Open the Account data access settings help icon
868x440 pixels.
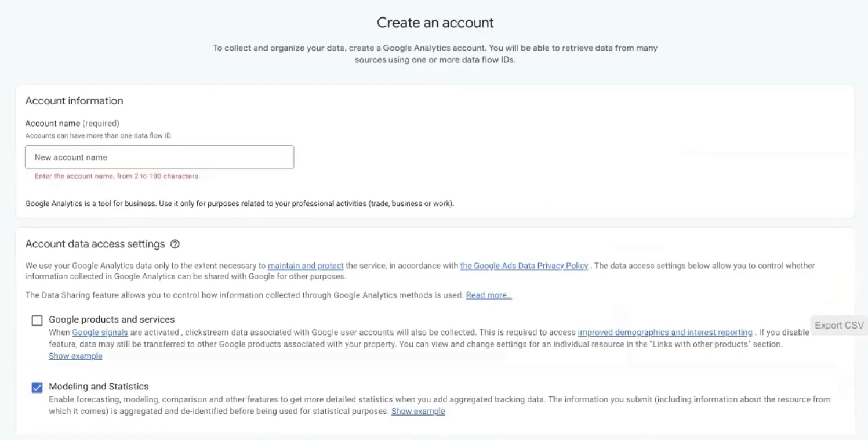click(x=175, y=244)
